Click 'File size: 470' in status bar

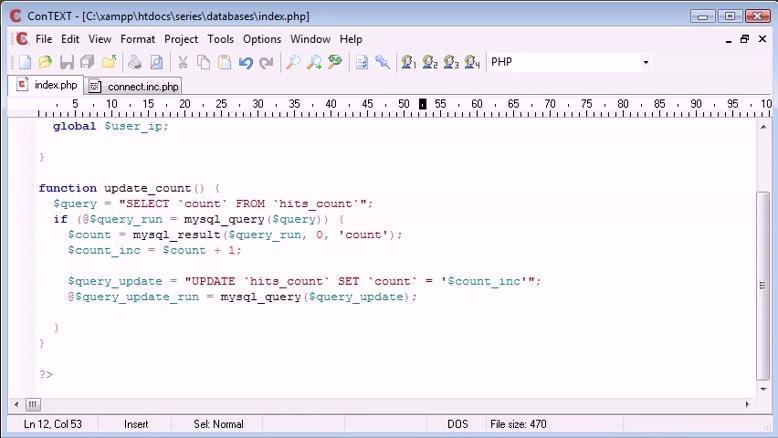518,424
